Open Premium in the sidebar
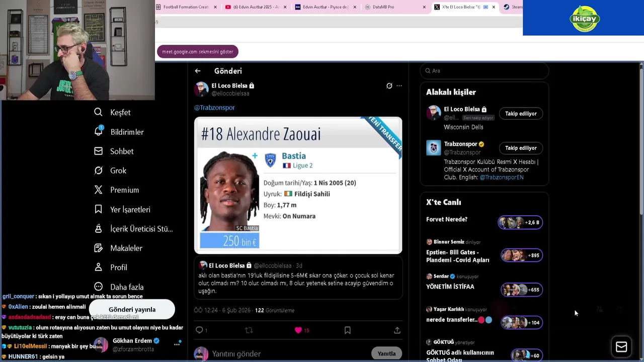Viewport: 644px width, 362px height. (116, 190)
